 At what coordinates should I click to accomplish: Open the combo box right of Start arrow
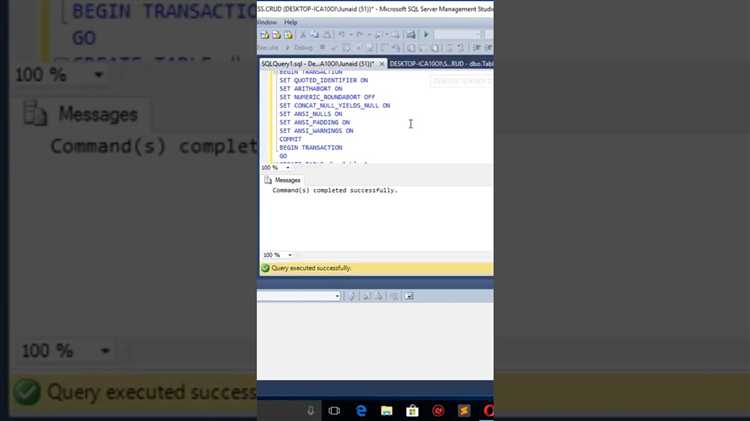pyautogui.click(x=458, y=35)
